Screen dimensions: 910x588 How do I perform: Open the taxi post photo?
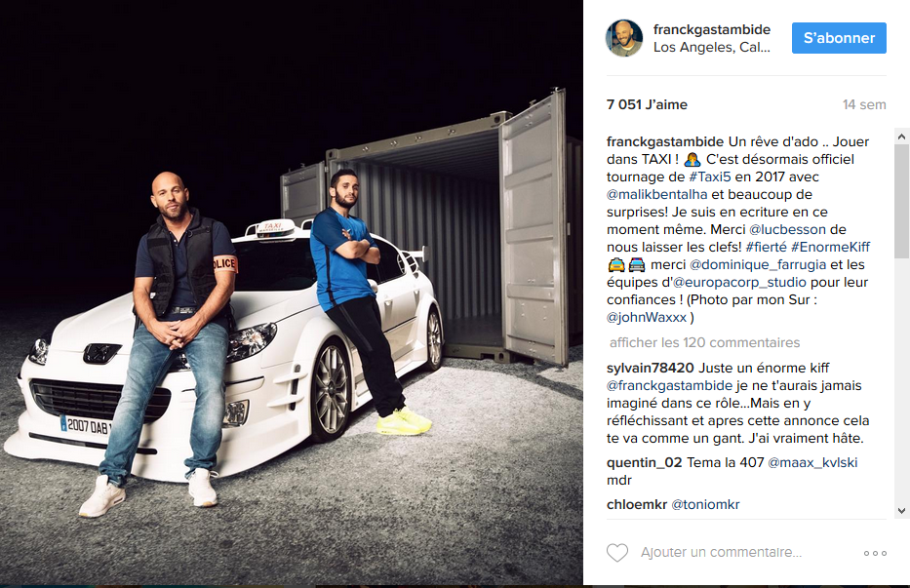[x=292, y=293]
